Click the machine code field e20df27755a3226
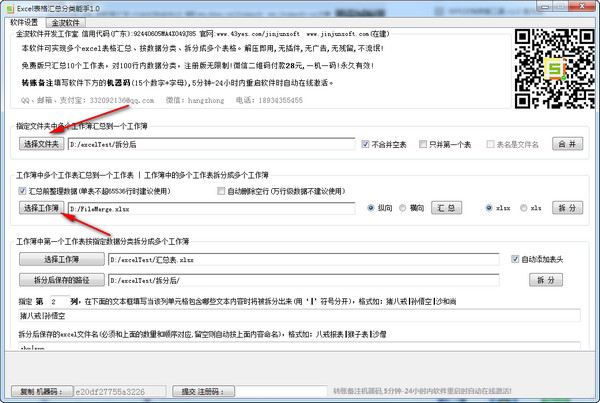 click(120, 392)
